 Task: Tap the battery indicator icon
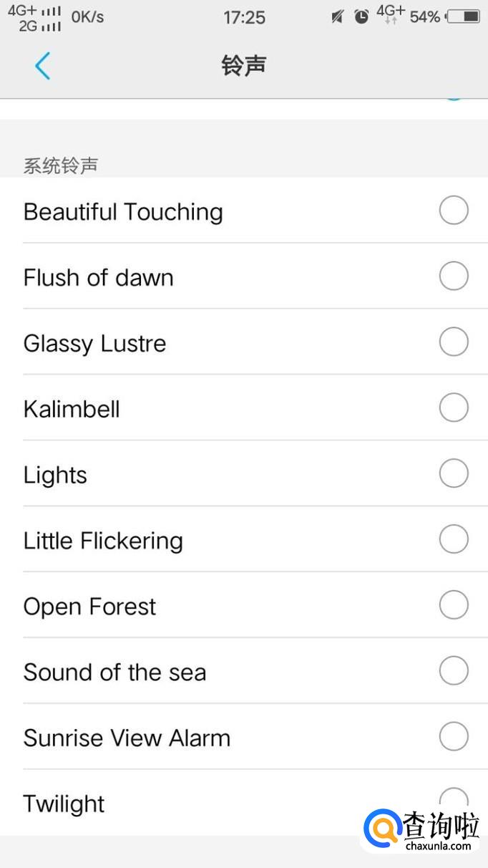click(463, 16)
